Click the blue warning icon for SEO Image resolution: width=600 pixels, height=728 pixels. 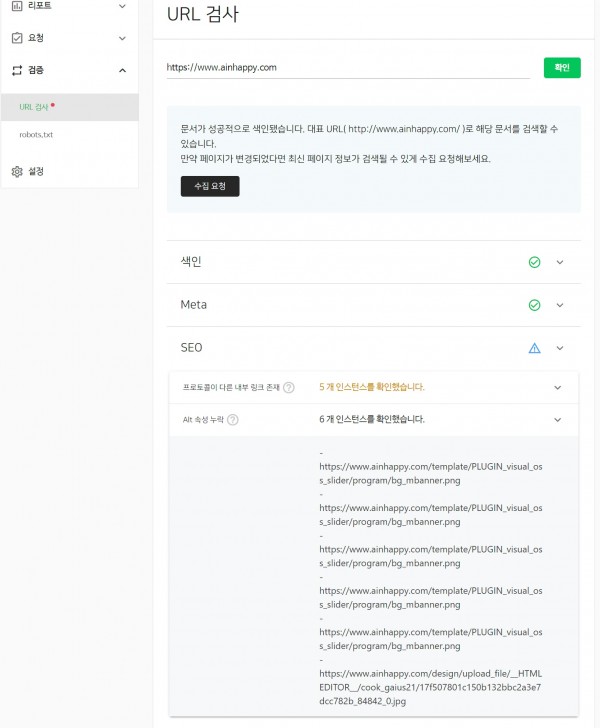[534, 348]
